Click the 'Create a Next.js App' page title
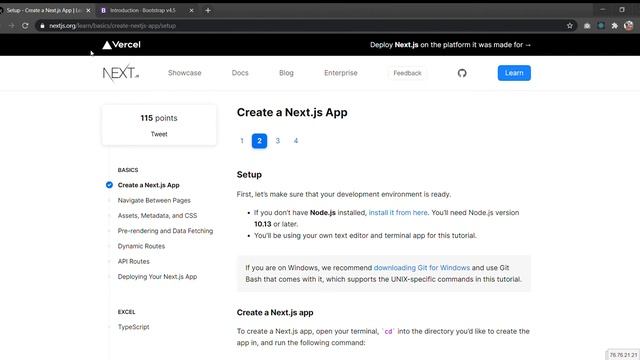Viewport: 640px width, 360px height. (x=292, y=113)
